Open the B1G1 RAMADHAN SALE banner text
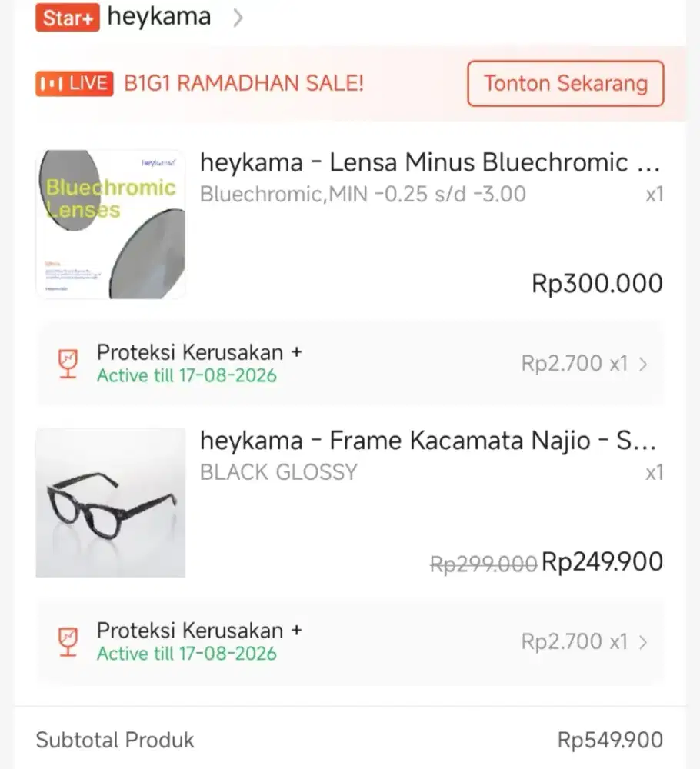Screen dimensions: 700x769 [244, 83]
